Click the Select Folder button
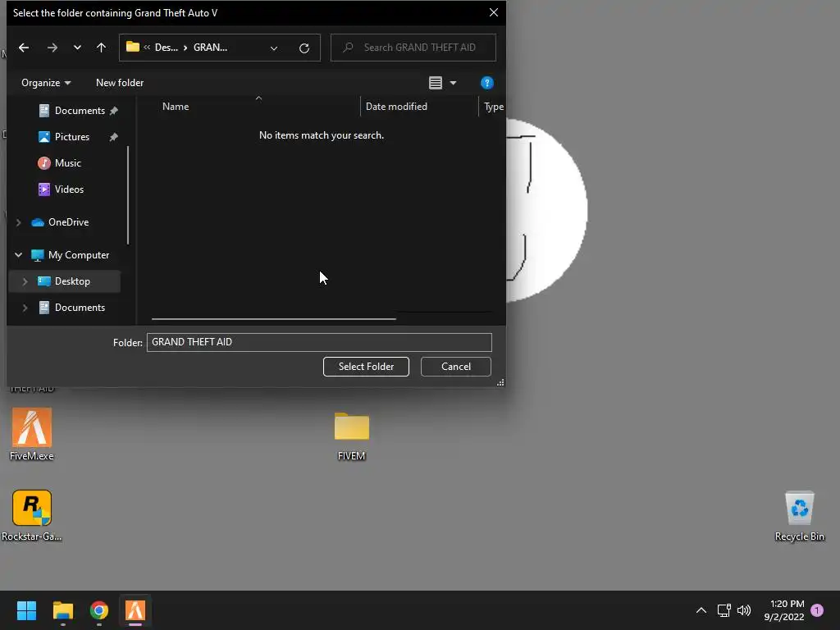The height and width of the screenshot is (630, 840). pos(366,367)
